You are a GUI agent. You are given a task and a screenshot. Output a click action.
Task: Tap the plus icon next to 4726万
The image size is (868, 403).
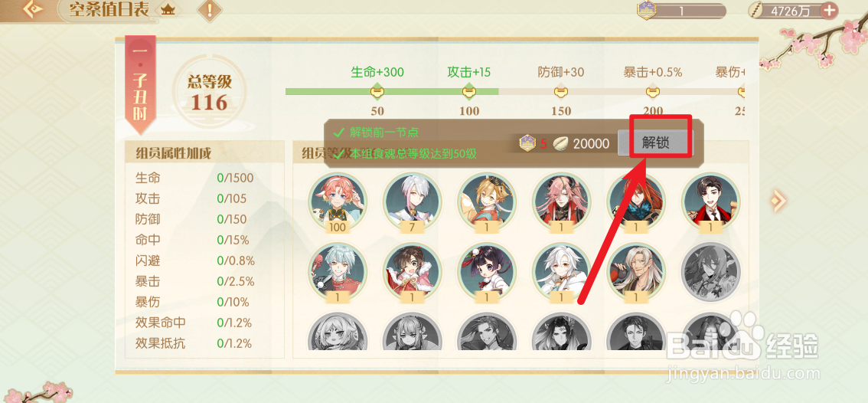point(829,11)
